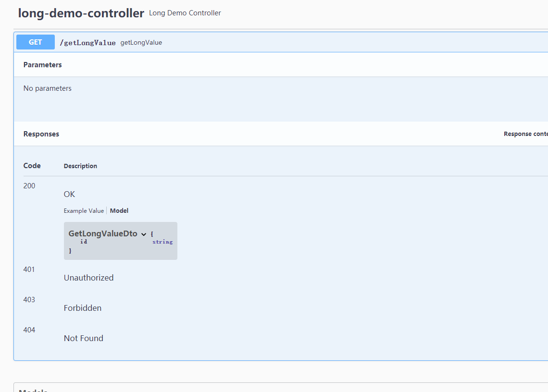
Task: Click the blue GET method badge
Action: pos(36,42)
